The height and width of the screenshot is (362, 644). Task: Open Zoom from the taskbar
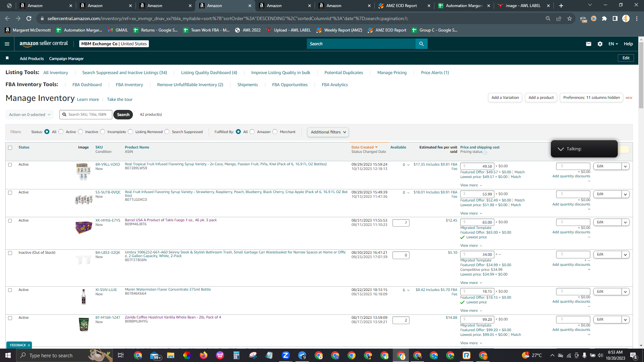[286, 355]
